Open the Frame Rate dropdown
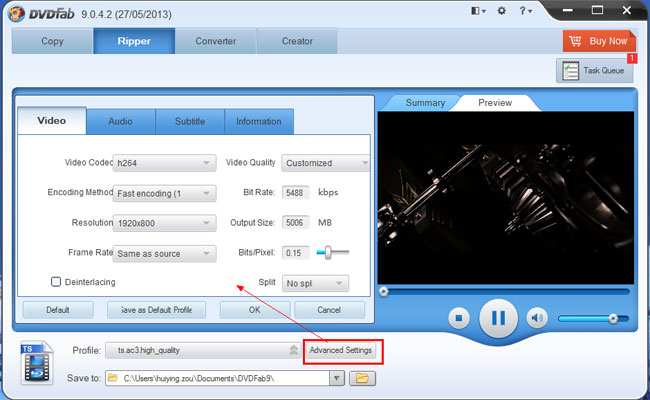Screen dimensions: 650x400 click(165, 253)
